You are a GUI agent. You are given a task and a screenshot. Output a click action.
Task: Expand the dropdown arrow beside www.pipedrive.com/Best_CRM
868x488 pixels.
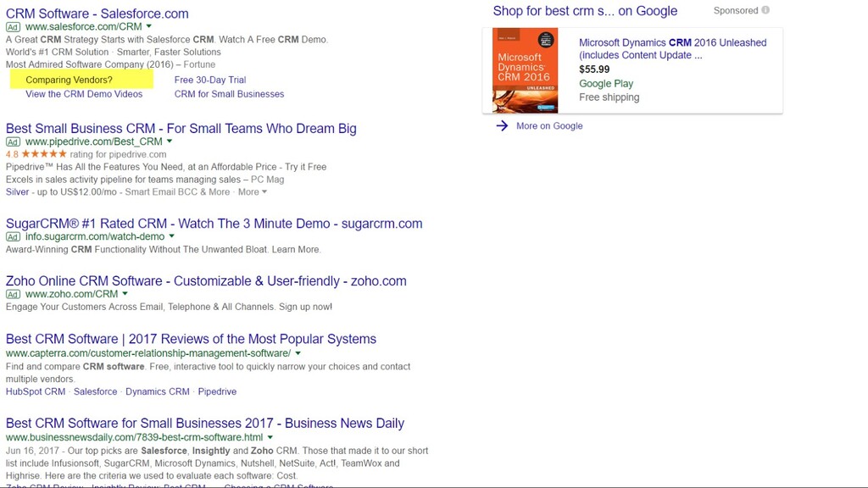170,141
